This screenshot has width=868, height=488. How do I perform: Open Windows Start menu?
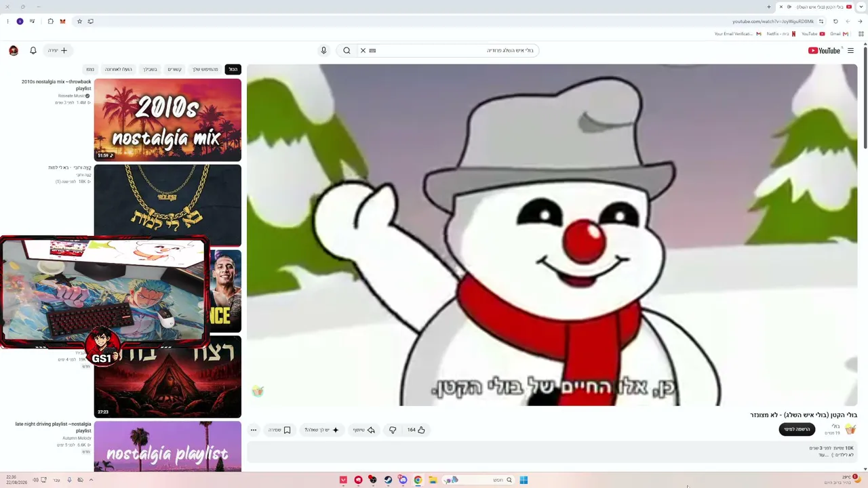pos(524,480)
